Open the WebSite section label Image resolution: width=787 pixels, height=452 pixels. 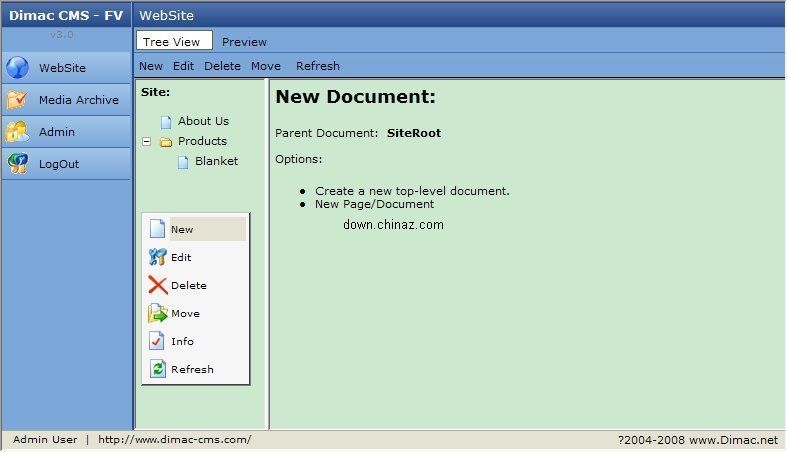pos(62,68)
